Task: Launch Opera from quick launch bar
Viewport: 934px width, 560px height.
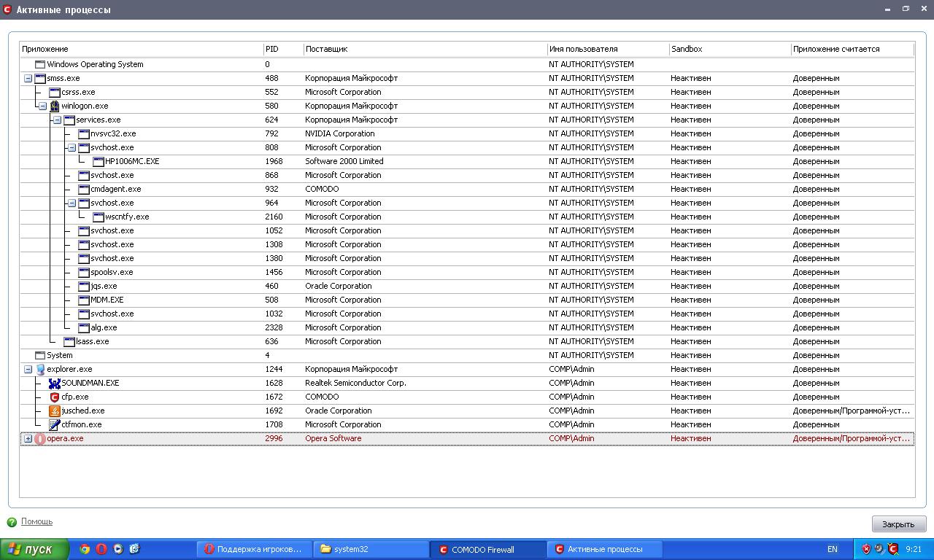Action: click(x=101, y=549)
